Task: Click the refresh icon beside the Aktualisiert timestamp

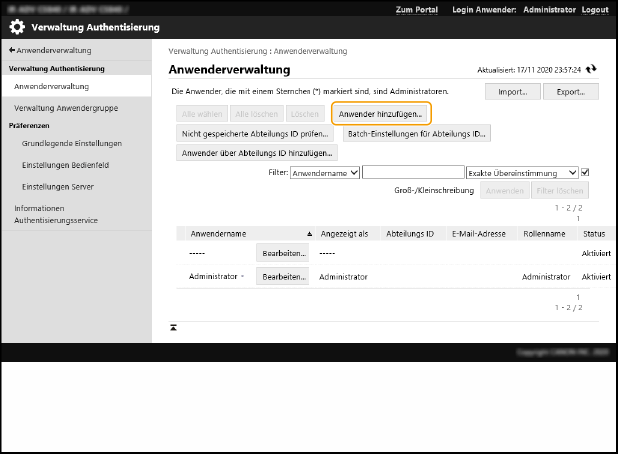Action: point(592,70)
